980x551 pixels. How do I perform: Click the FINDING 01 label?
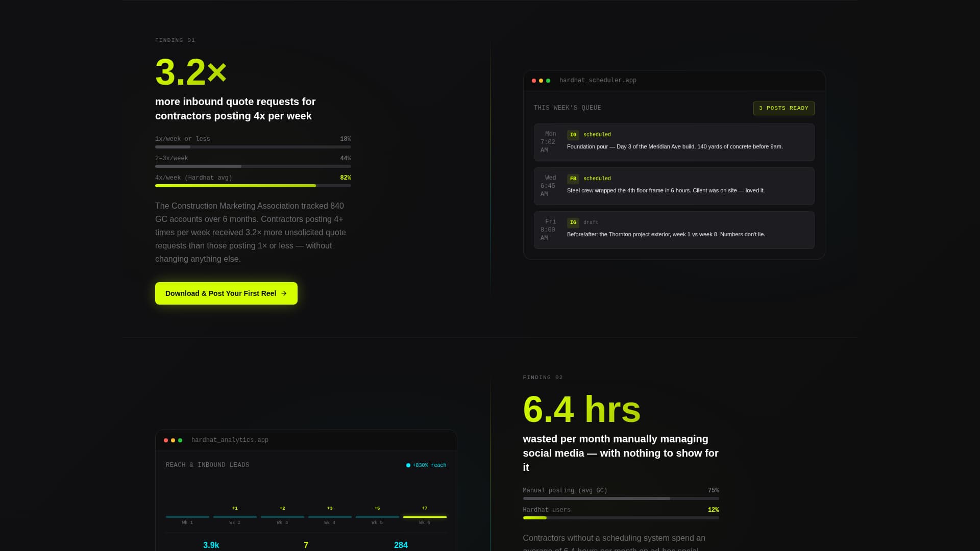175,40
